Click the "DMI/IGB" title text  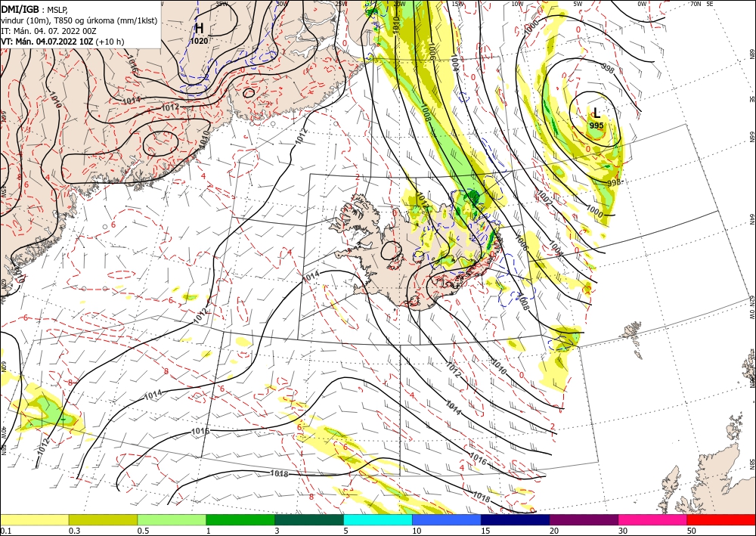click(20, 8)
